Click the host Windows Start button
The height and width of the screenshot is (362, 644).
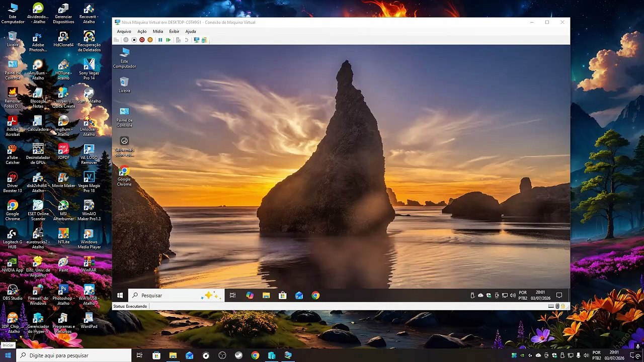pos(8,355)
